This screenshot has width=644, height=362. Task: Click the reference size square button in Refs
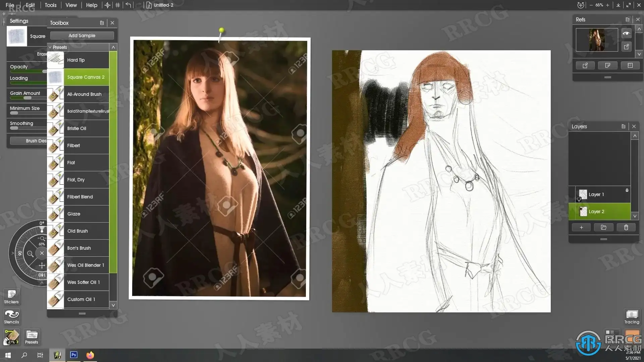point(630,65)
